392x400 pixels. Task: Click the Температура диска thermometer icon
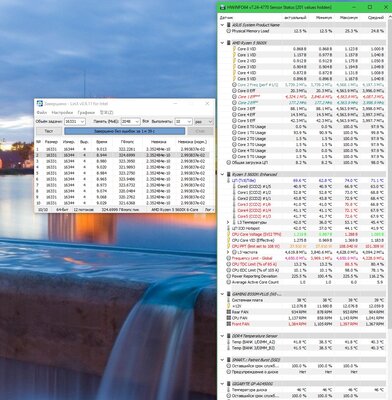pos(228,390)
